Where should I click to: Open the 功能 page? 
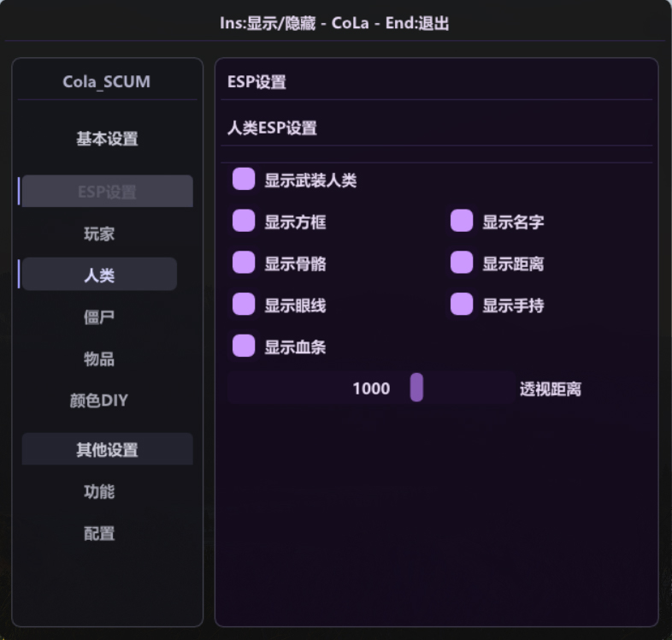click(x=99, y=492)
